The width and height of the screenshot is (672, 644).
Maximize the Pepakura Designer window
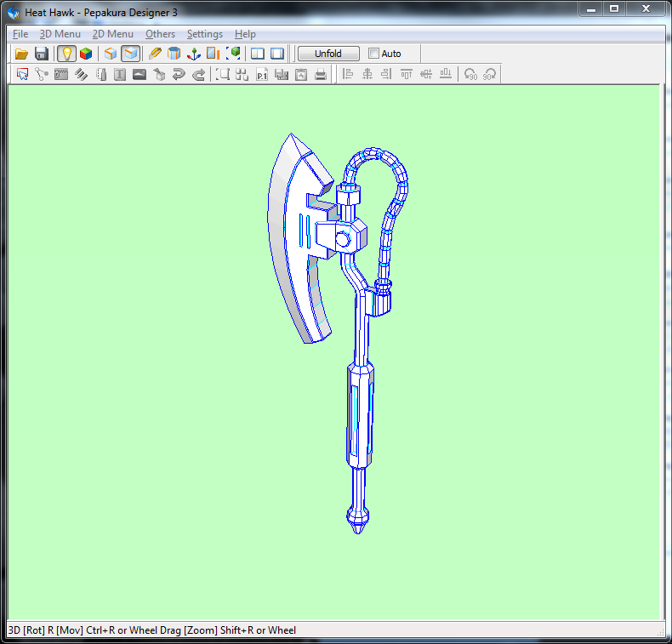tap(614, 9)
